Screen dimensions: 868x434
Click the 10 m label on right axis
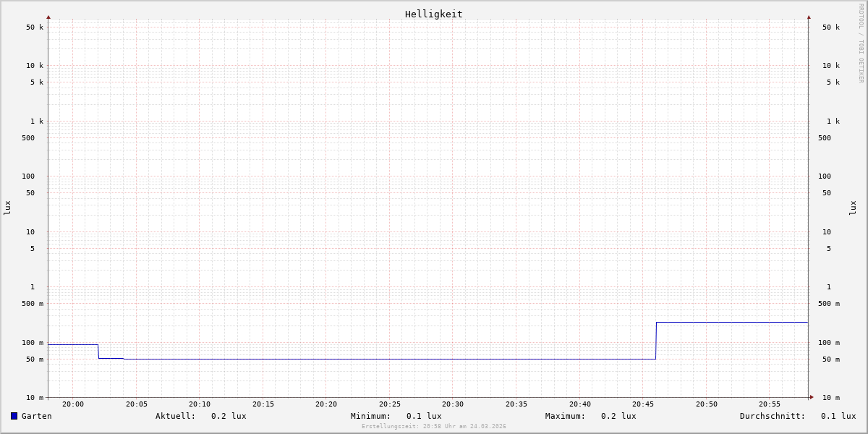[831, 398]
